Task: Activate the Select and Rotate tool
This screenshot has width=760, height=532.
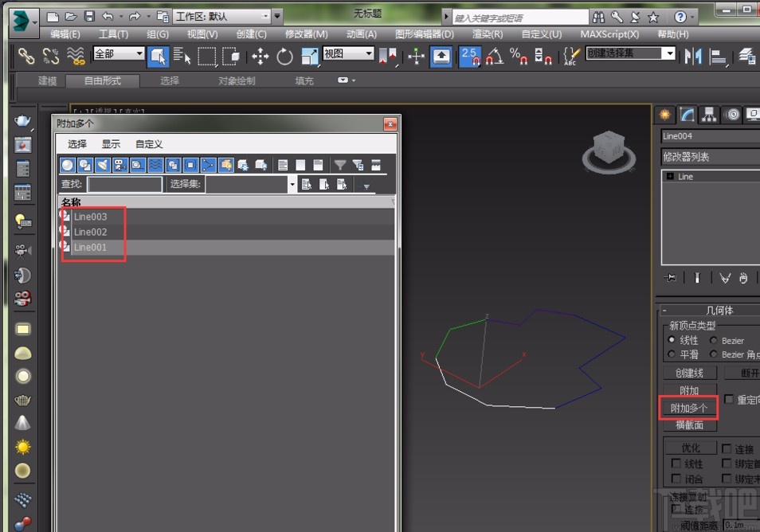Action: pos(284,57)
